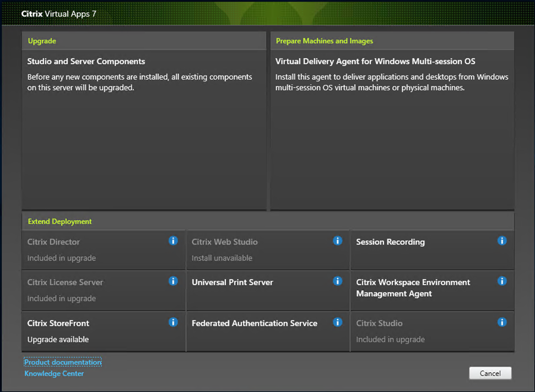Click the Citrix Director tile label
535x392 pixels.
point(53,242)
